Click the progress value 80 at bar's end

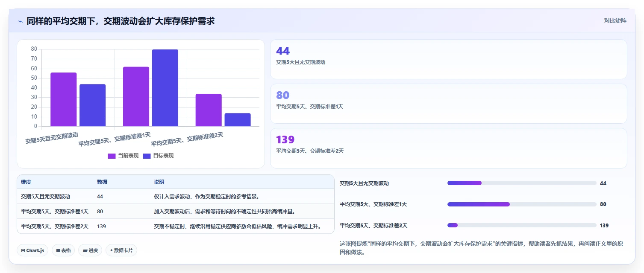[603, 204]
